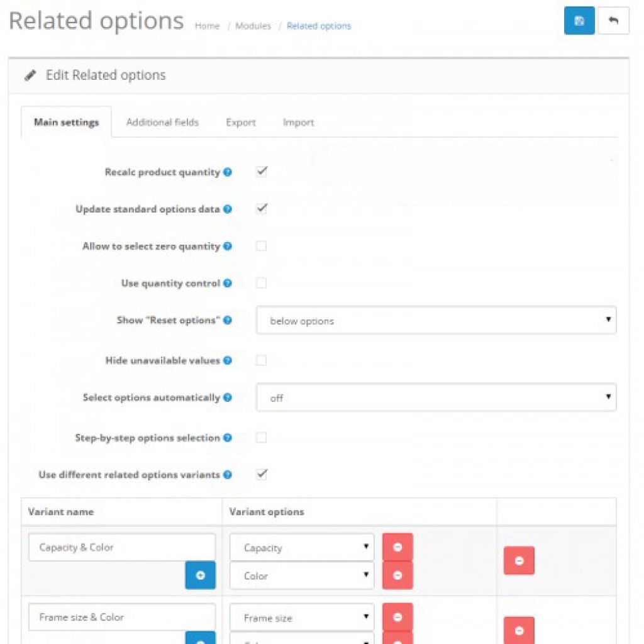Click the blue save icon button
The width and height of the screenshot is (644, 644).
pyautogui.click(x=579, y=21)
